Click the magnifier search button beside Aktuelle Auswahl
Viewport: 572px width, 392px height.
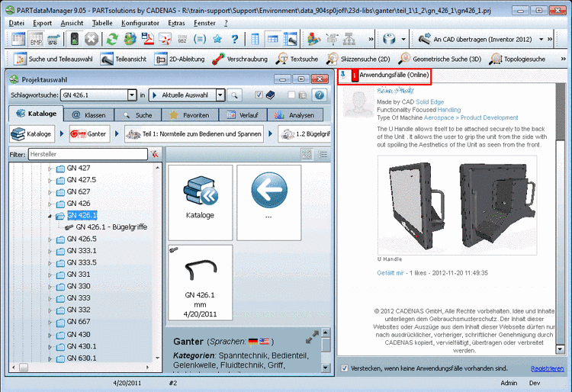tap(234, 95)
